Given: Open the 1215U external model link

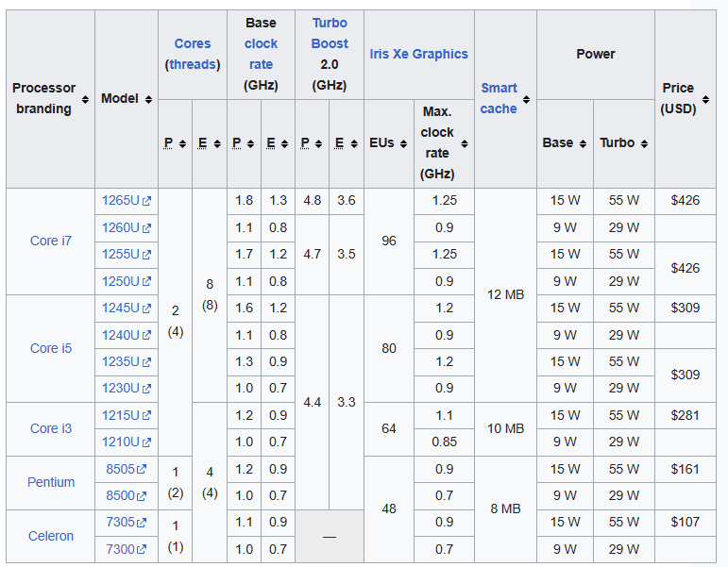Looking at the screenshot, I should tap(127, 415).
